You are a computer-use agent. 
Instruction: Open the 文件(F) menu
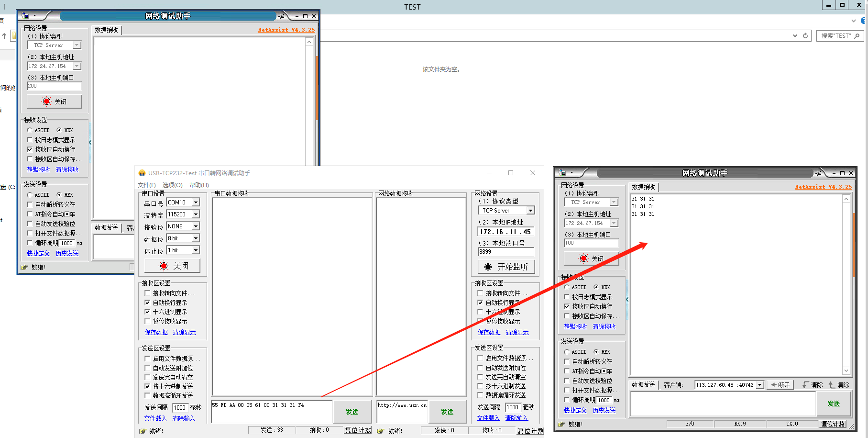click(146, 185)
